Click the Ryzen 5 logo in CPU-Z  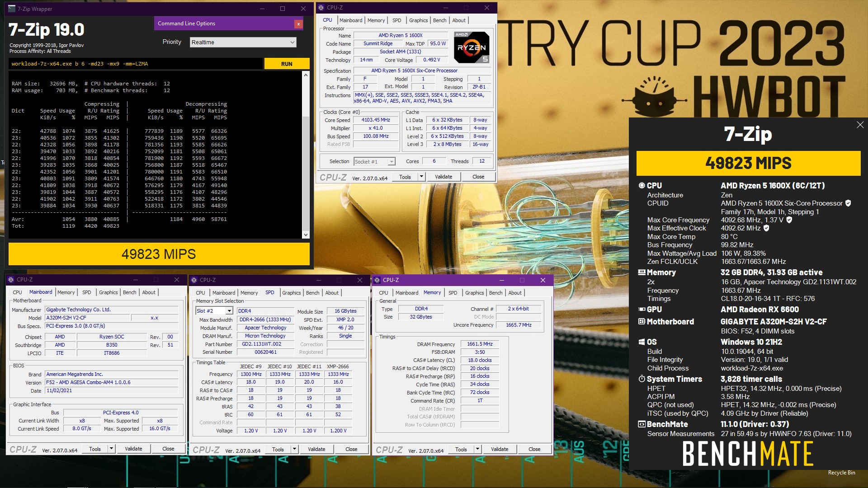471,47
